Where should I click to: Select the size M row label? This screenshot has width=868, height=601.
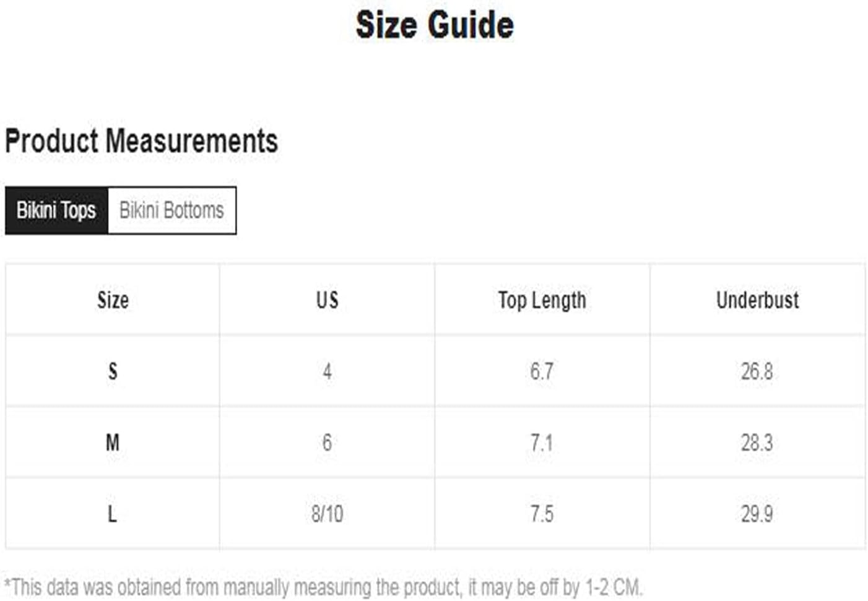[113, 443]
